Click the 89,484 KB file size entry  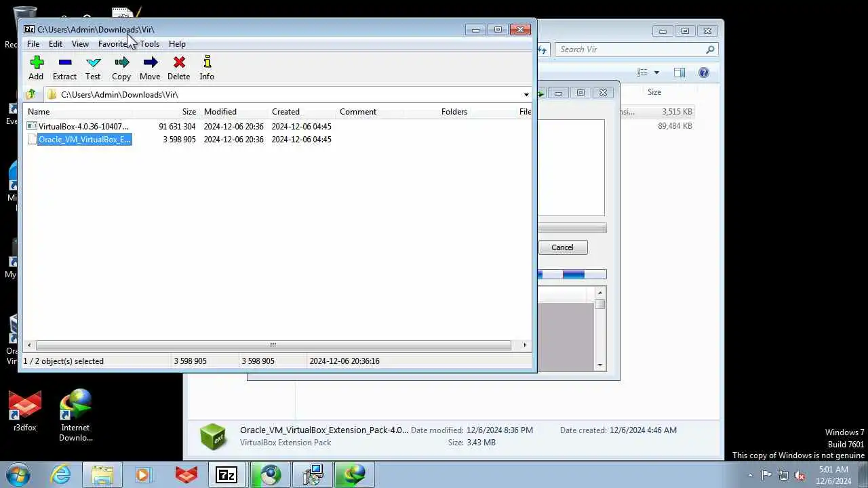(675, 126)
